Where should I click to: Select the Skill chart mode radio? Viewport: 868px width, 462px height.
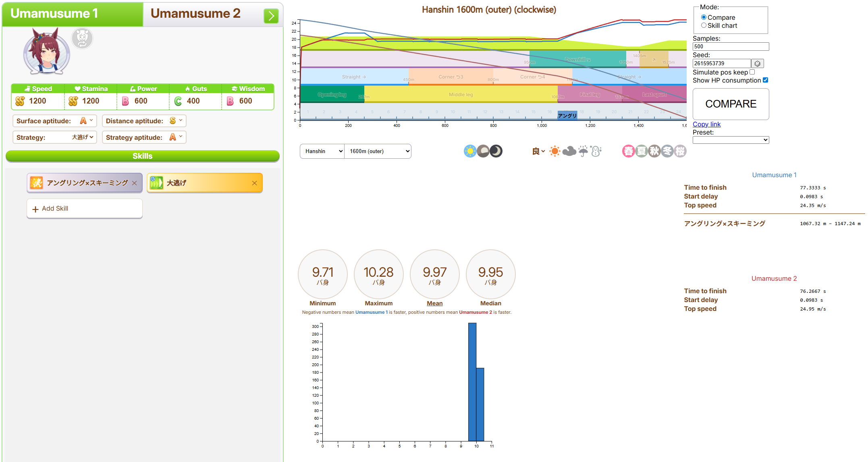click(704, 25)
